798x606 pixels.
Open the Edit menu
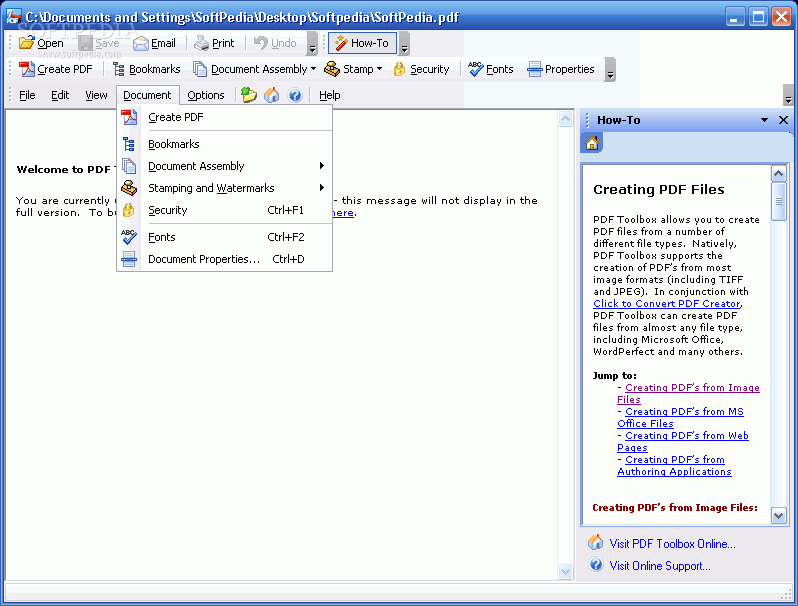(x=60, y=95)
